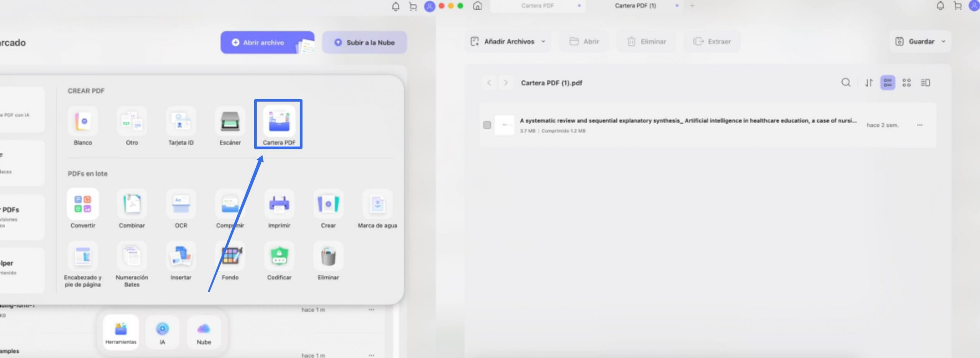Open the Combinar PDF tool
The image size is (980, 358).
[132, 209]
